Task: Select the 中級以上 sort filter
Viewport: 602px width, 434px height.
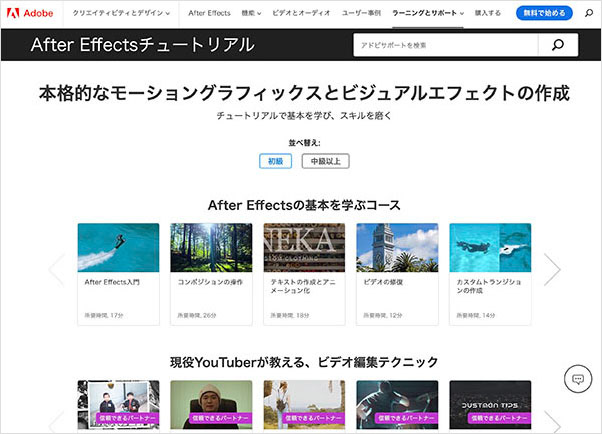Action: tap(326, 161)
